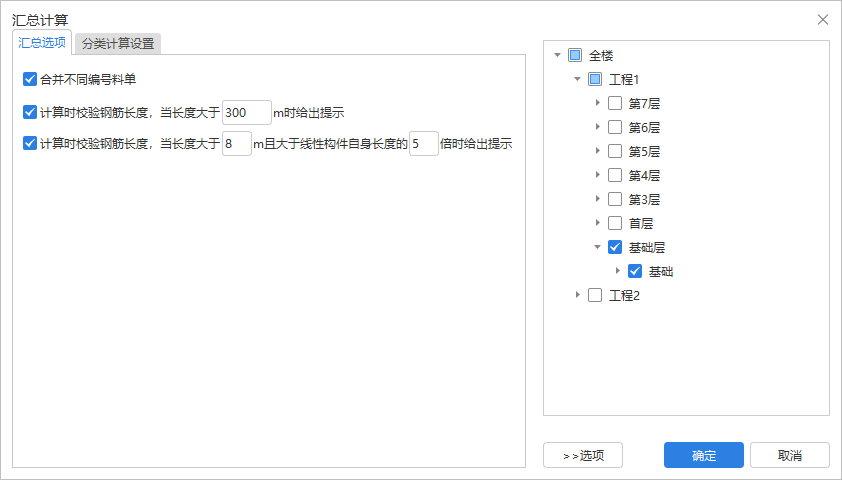Select the 首层 tree label
Viewport: 842px width, 480px height.
[x=641, y=223]
